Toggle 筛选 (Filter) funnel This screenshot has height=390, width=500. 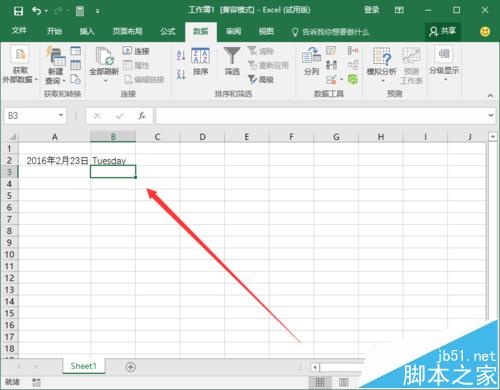pyautogui.click(x=232, y=61)
